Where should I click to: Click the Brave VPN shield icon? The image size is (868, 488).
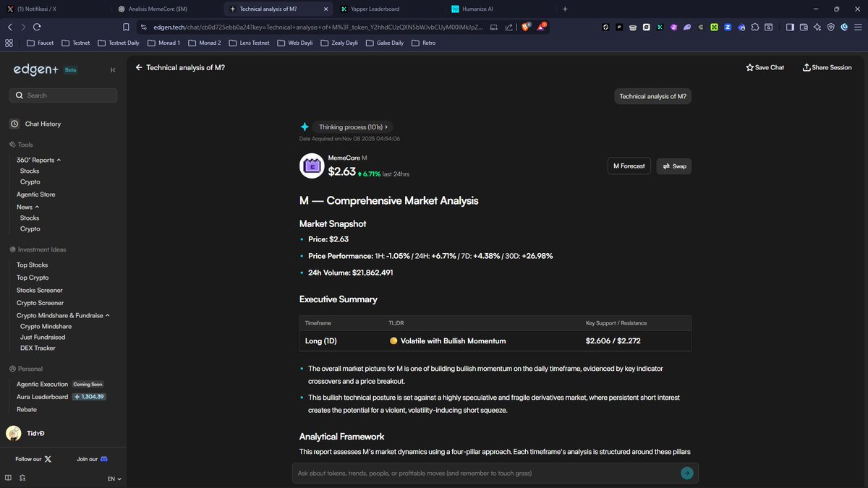coord(831,27)
